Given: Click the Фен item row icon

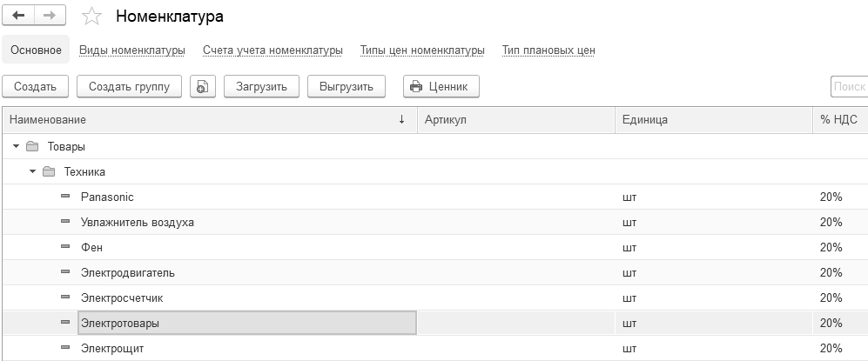Looking at the screenshot, I should [x=65, y=247].
